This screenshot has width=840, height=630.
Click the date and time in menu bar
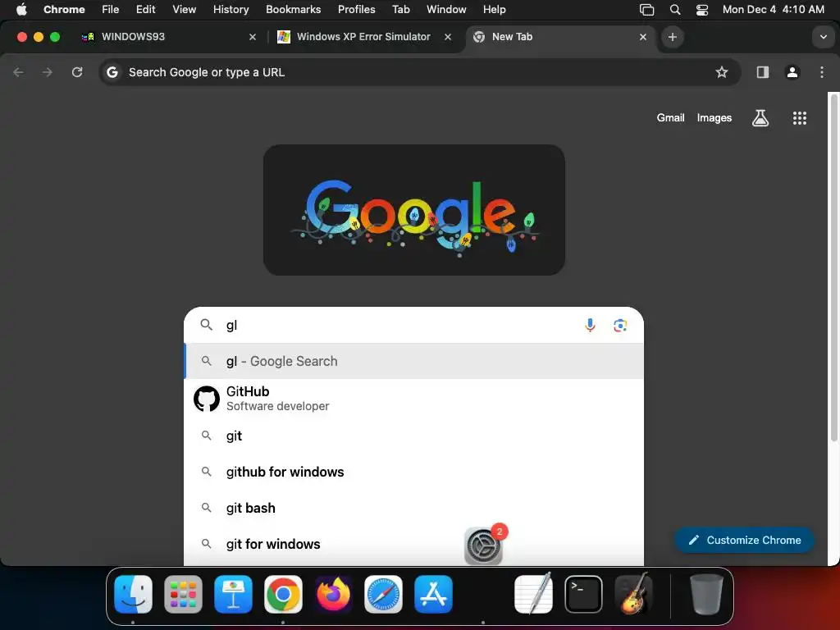pyautogui.click(x=773, y=10)
